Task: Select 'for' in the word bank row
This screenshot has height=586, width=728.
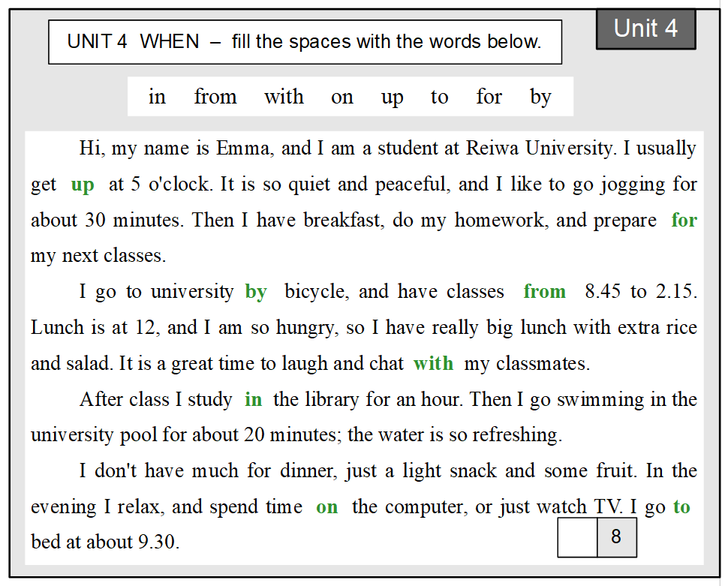Action: pos(489,97)
